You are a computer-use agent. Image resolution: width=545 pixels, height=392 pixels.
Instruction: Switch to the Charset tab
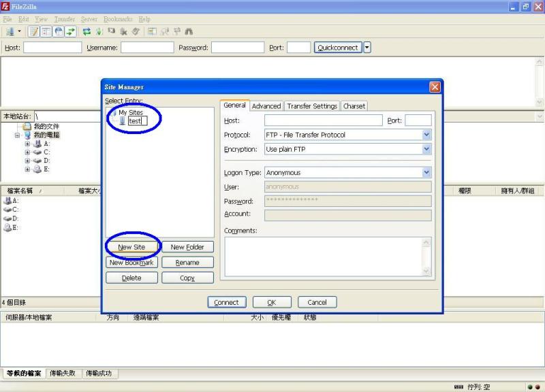click(x=354, y=106)
